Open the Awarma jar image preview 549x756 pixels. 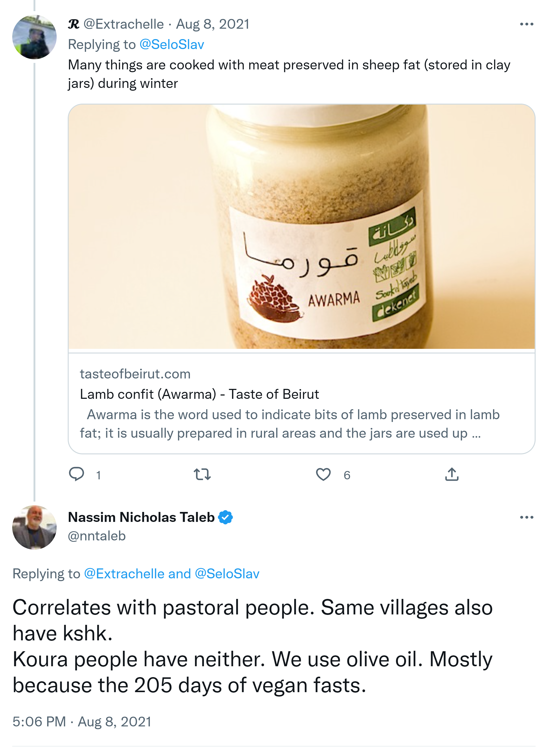(301, 227)
